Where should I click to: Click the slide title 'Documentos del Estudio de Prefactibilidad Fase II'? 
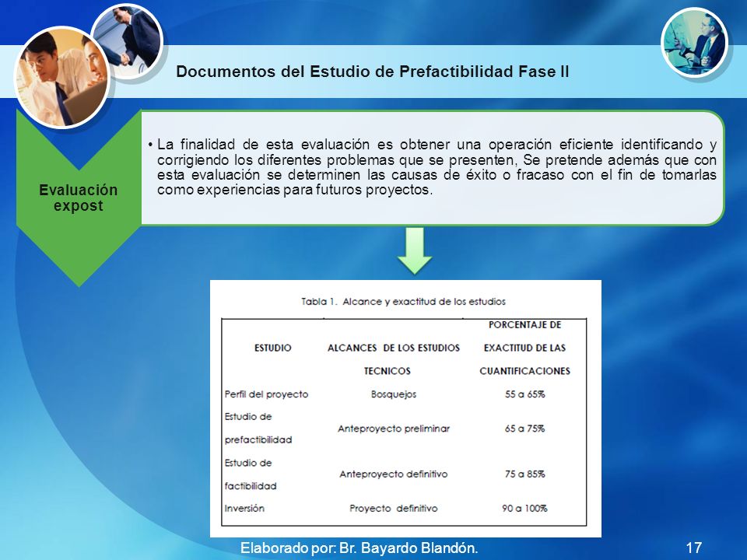click(x=373, y=72)
